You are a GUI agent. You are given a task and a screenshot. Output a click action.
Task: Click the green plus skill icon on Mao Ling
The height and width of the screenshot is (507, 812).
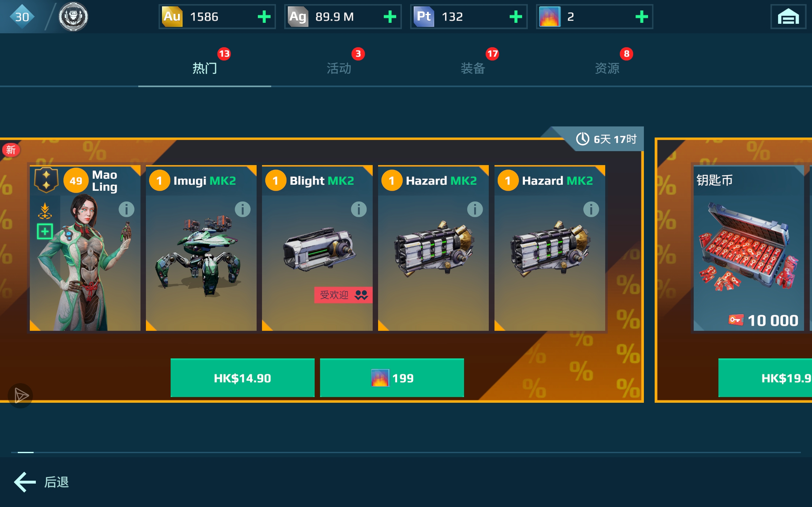(x=45, y=231)
